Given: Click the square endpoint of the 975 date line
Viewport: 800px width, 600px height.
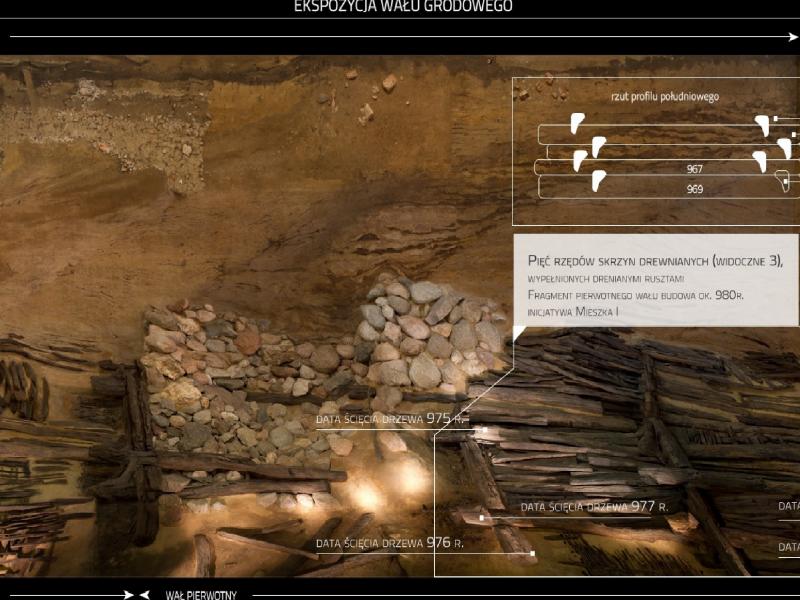Looking at the screenshot, I should tap(484, 430).
